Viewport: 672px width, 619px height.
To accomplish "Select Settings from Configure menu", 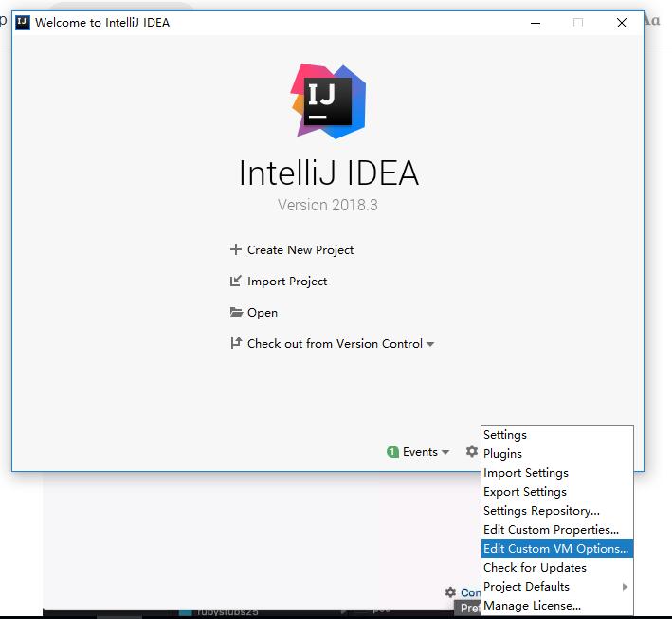I will pyautogui.click(x=556, y=435).
